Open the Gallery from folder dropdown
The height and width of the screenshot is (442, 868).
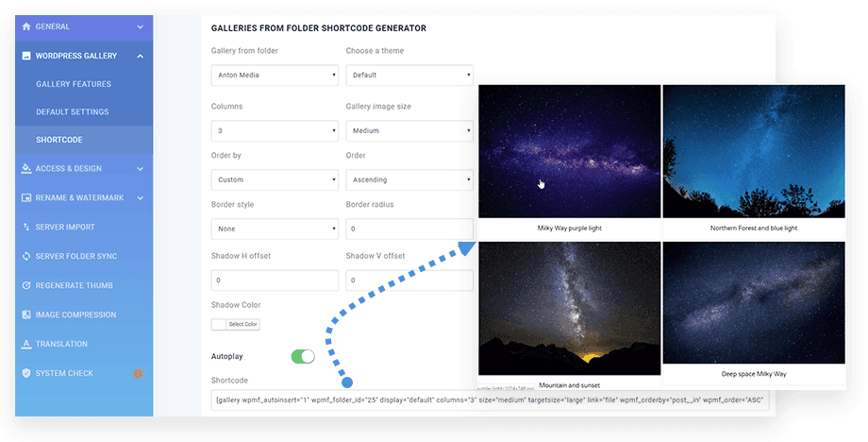pyautogui.click(x=275, y=76)
